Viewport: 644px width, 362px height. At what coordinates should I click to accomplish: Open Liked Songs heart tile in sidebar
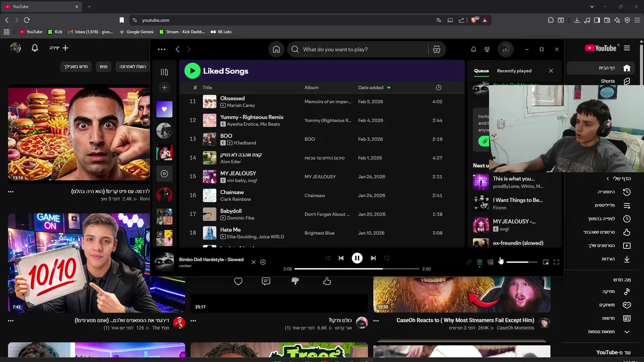[164, 109]
